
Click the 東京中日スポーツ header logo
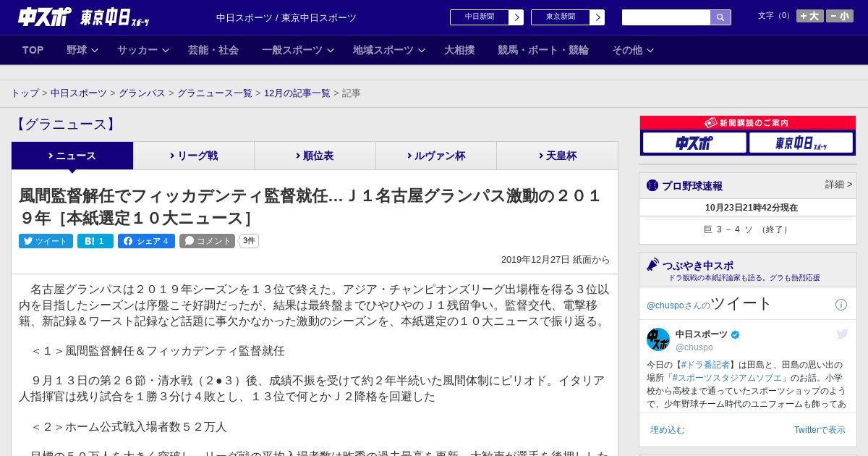click(115, 17)
